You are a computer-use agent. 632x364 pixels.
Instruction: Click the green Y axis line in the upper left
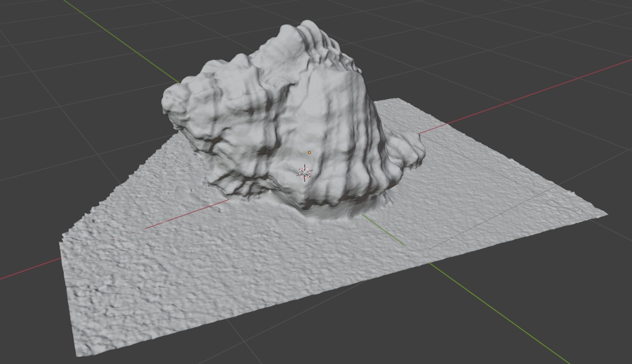point(120,40)
